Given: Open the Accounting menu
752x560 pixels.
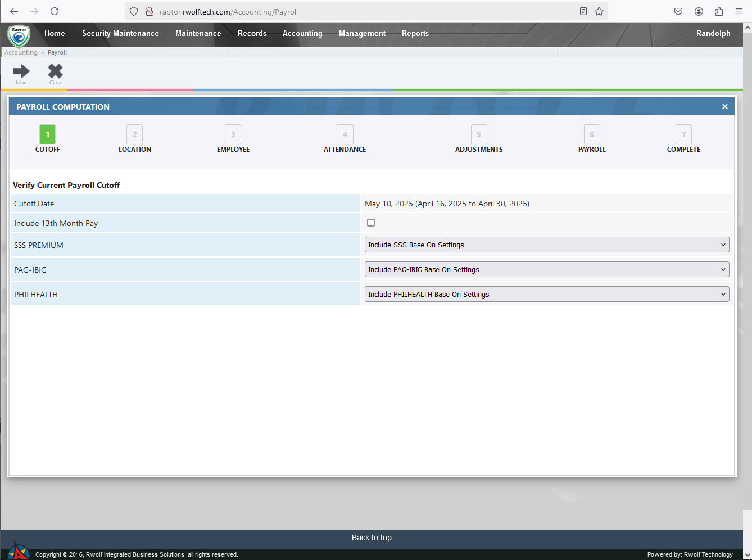Looking at the screenshot, I should [x=302, y=34].
